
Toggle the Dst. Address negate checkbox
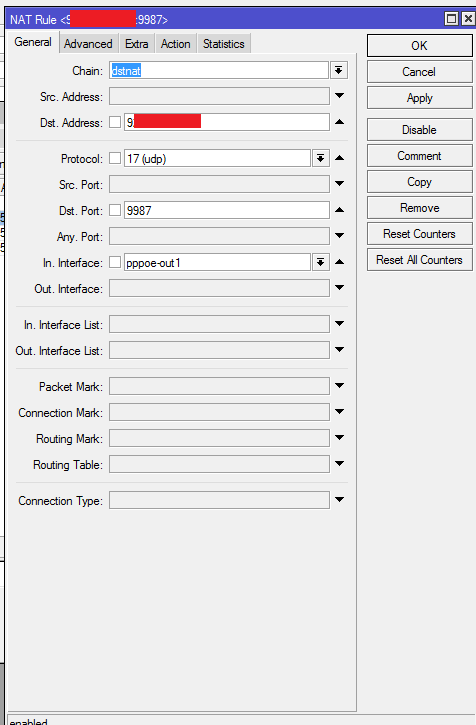[115, 123]
